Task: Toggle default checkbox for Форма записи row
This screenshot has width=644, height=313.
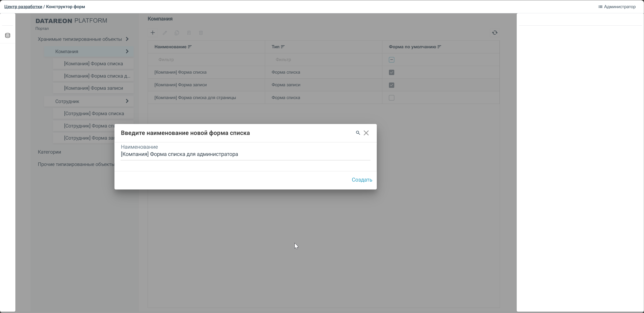Action: click(x=391, y=85)
